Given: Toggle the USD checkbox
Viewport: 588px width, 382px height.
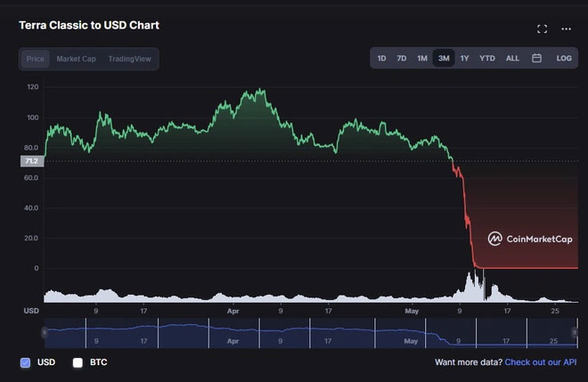Looking at the screenshot, I should 25,362.
